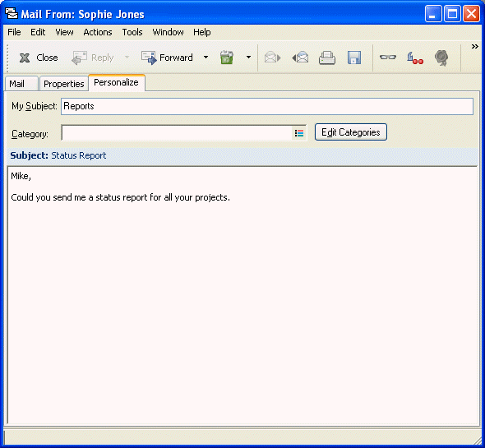Click the Subject: Status Report header text
Image resolution: width=485 pixels, height=448 pixels.
[58, 155]
